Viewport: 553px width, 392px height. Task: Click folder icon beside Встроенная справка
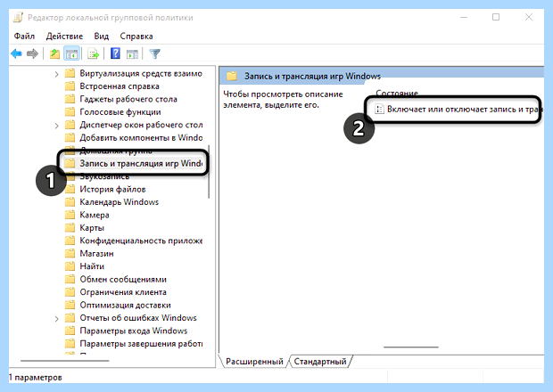70,86
